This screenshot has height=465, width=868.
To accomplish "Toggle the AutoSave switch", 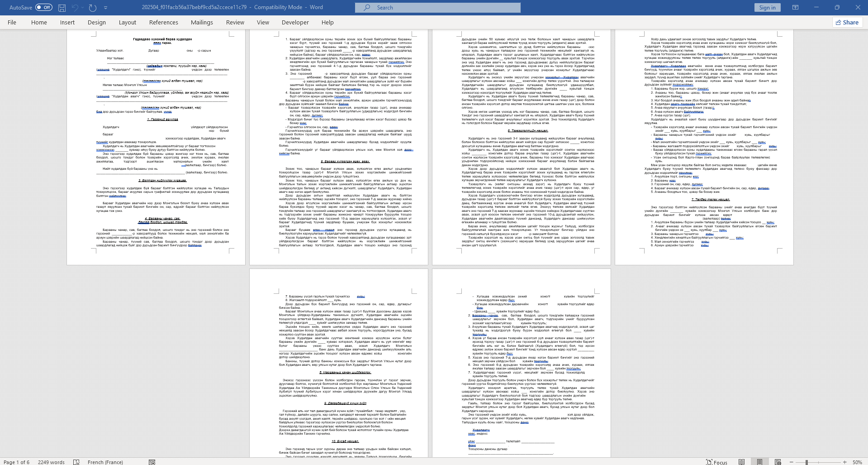I will click(x=44, y=8).
